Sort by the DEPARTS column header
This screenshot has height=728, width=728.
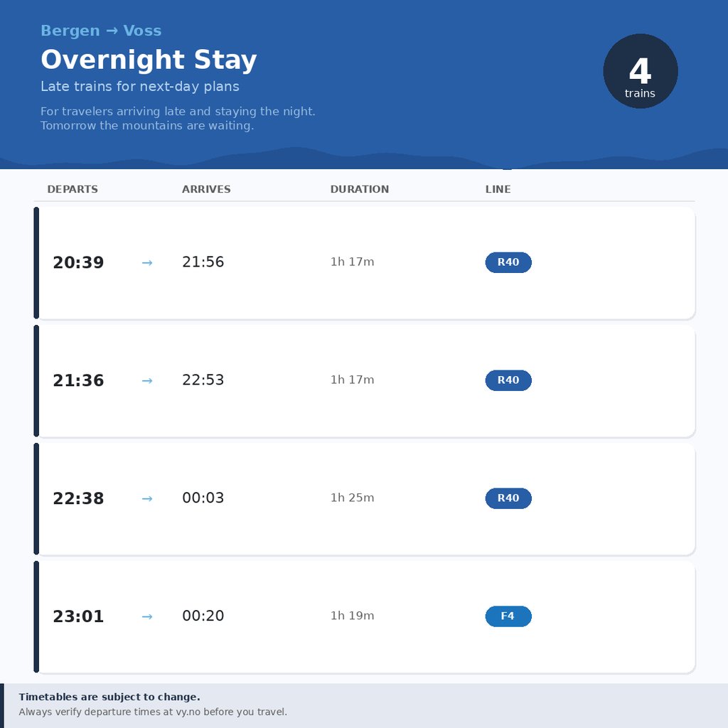pyautogui.click(x=72, y=189)
